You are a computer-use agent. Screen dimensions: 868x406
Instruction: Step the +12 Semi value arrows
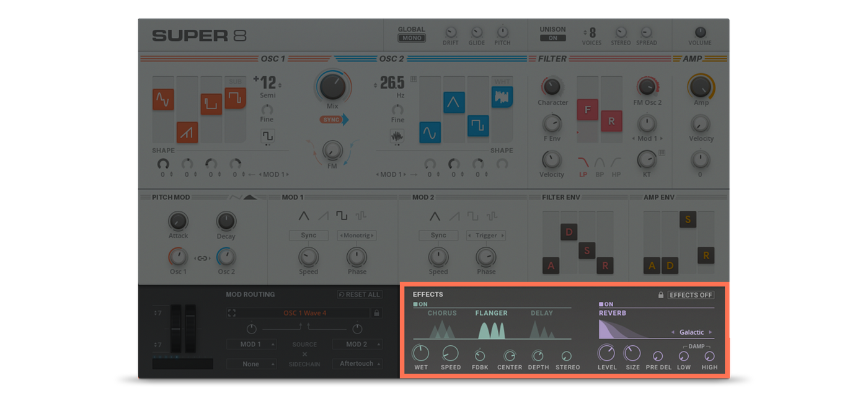pos(280,86)
